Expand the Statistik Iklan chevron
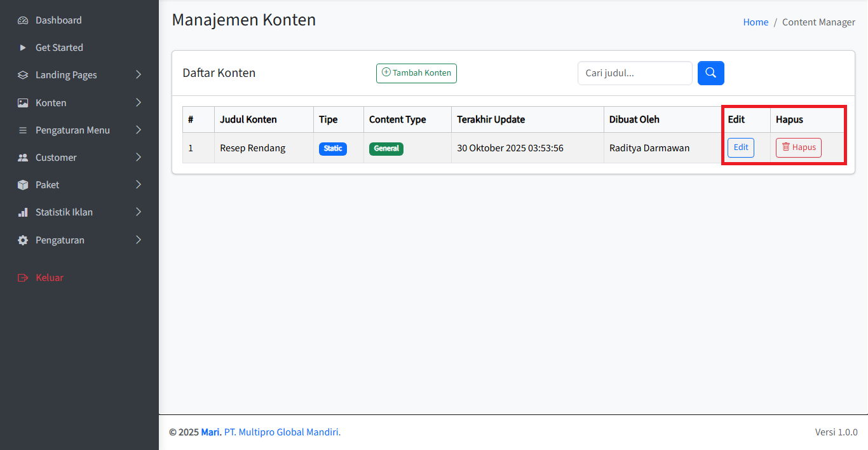The height and width of the screenshot is (450, 868). tap(139, 212)
